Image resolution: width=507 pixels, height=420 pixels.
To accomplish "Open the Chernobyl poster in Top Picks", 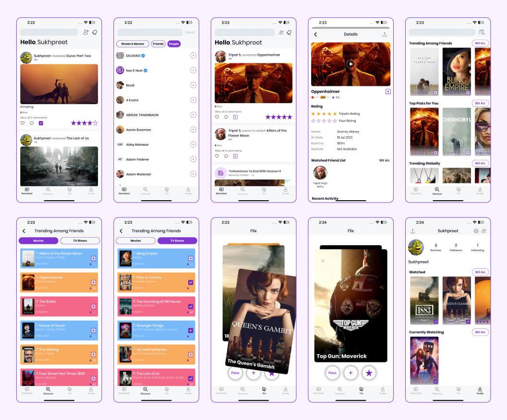I will [457, 132].
